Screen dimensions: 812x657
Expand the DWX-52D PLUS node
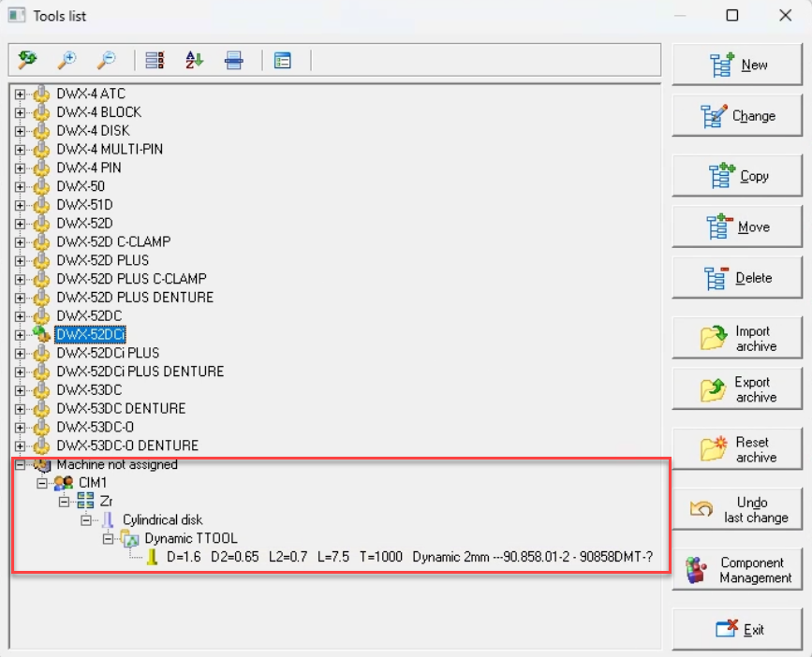20,261
